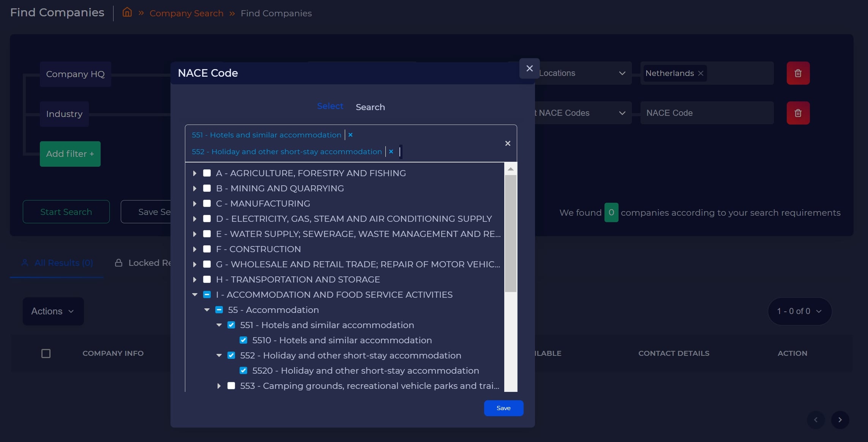Collapse the 55 - Accommodation node
This screenshot has height=442, width=868.
click(207, 310)
